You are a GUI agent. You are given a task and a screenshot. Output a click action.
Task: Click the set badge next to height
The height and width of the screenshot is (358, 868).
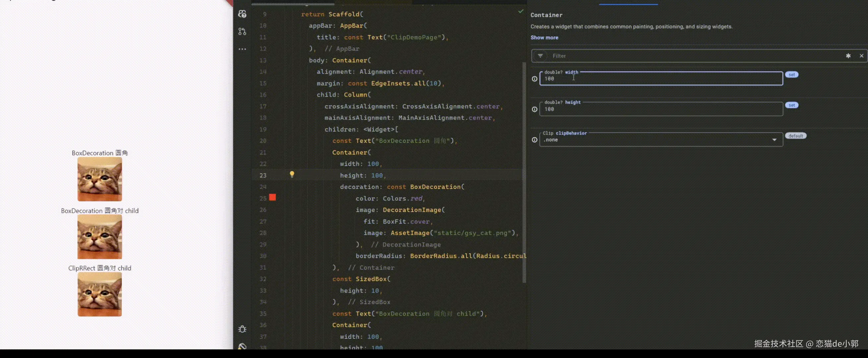791,105
